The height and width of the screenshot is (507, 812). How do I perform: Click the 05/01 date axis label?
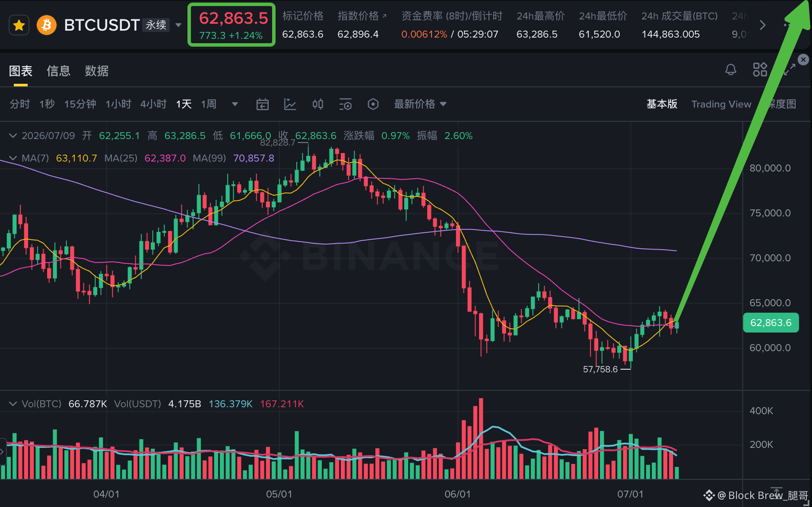tap(279, 494)
